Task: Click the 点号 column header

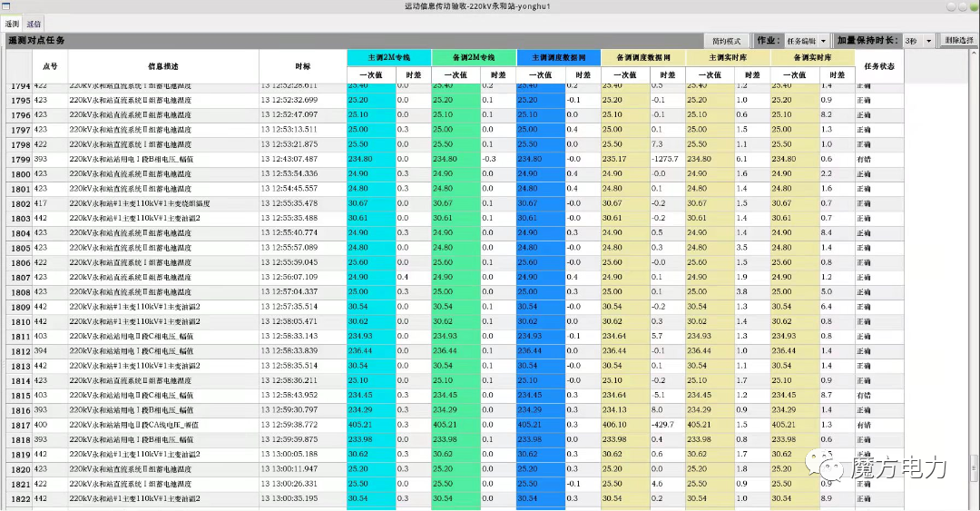Action: pyautogui.click(x=50, y=66)
